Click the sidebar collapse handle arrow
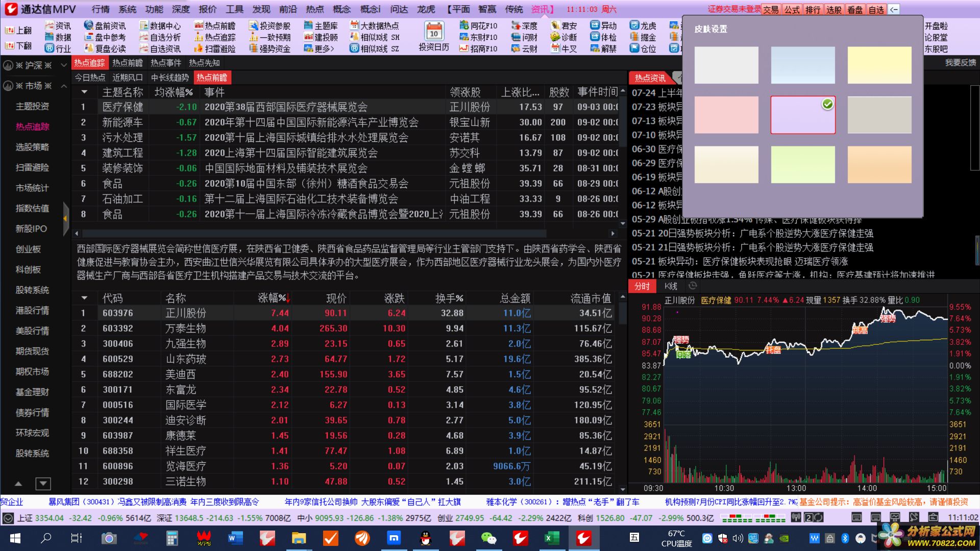 (65, 219)
